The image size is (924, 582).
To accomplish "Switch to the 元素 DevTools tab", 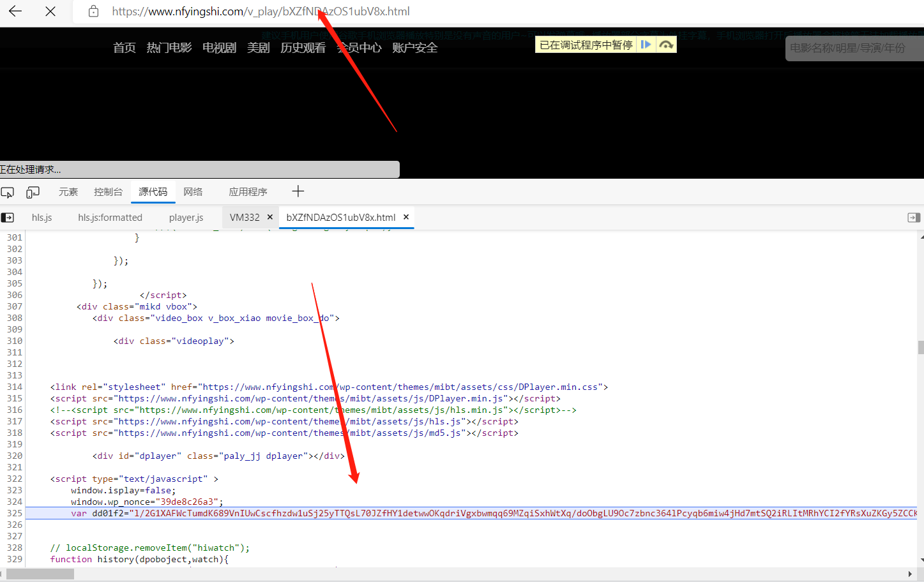I will (x=68, y=192).
